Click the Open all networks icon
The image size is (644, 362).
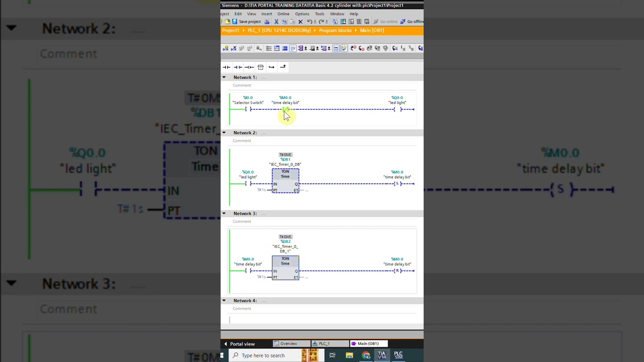[x=277, y=48]
